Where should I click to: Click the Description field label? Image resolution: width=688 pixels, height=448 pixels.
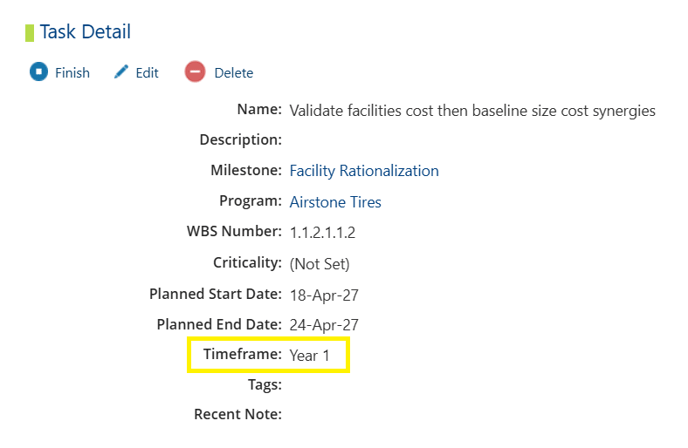(x=240, y=140)
